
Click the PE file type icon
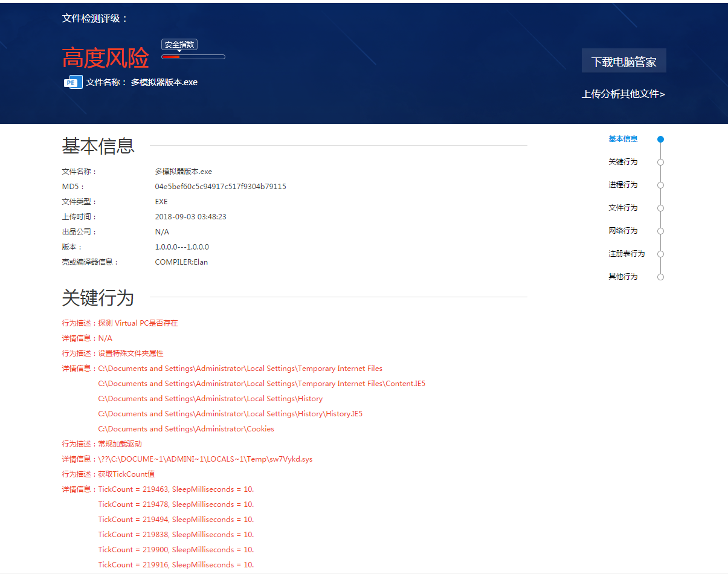pos(72,83)
